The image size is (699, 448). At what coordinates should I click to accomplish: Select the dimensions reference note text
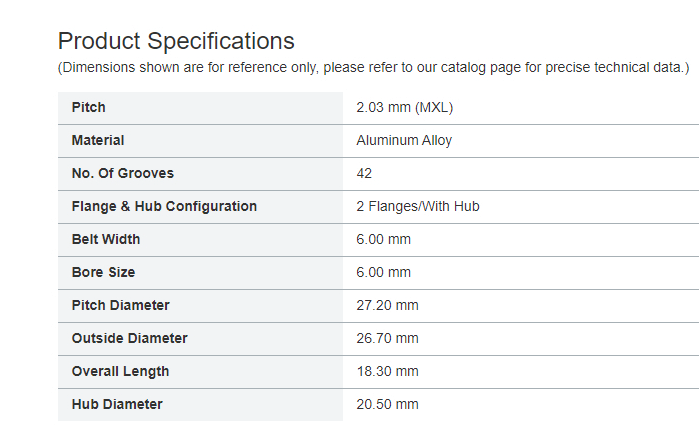[x=374, y=67]
